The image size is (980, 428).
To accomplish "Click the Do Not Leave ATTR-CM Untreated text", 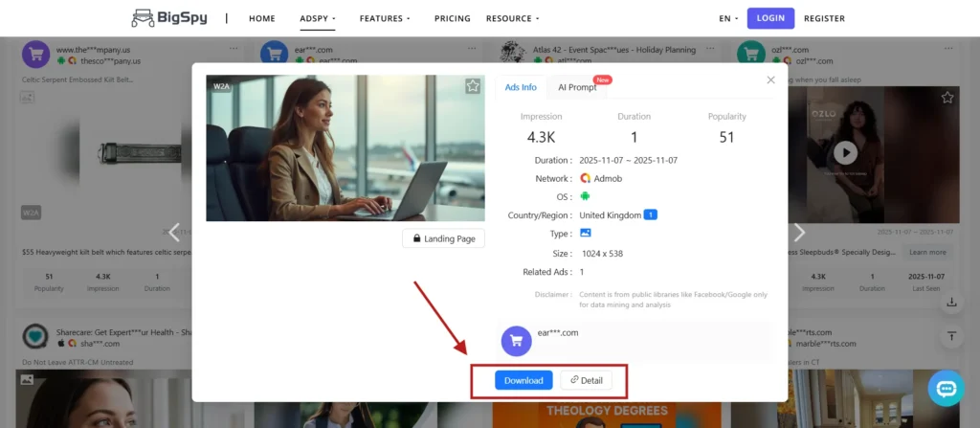I will point(78,362).
